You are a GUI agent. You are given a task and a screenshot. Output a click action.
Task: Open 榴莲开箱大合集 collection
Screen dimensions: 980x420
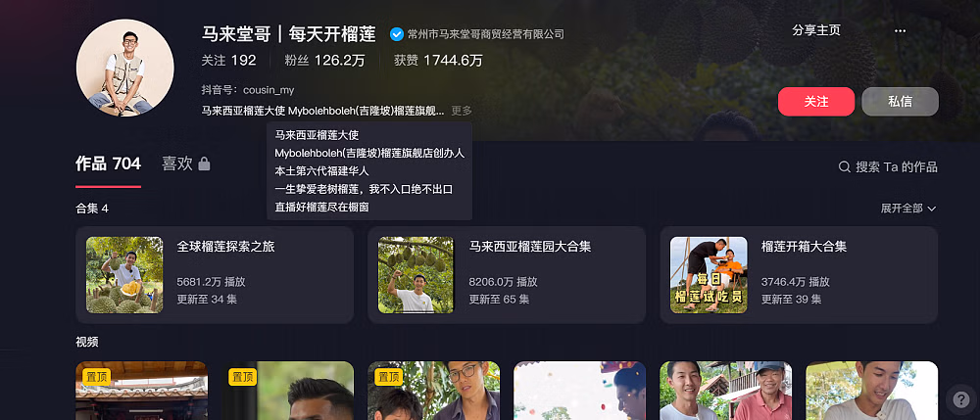tap(799, 275)
